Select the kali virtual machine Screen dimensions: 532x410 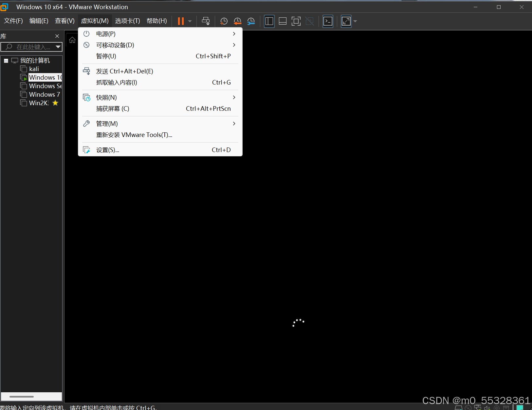click(34, 69)
